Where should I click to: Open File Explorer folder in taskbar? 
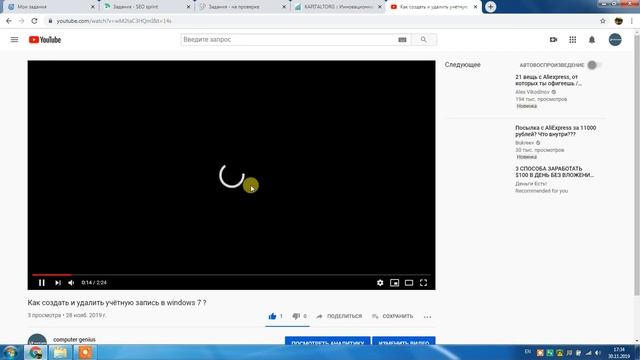point(60,352)
